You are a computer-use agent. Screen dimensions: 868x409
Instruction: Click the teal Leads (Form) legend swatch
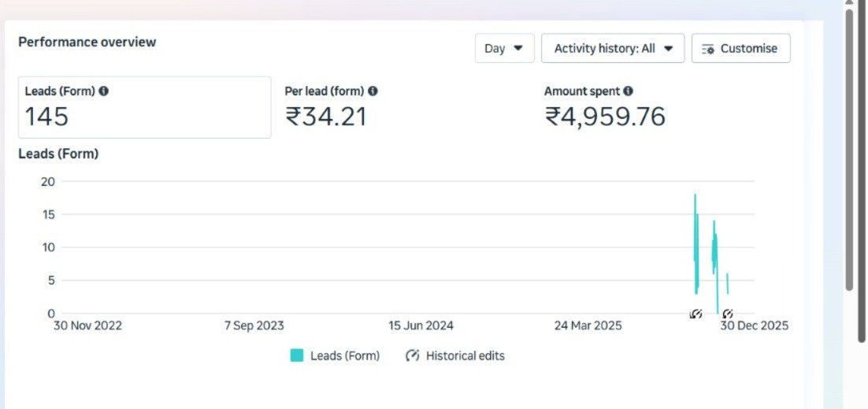[297, 355]
